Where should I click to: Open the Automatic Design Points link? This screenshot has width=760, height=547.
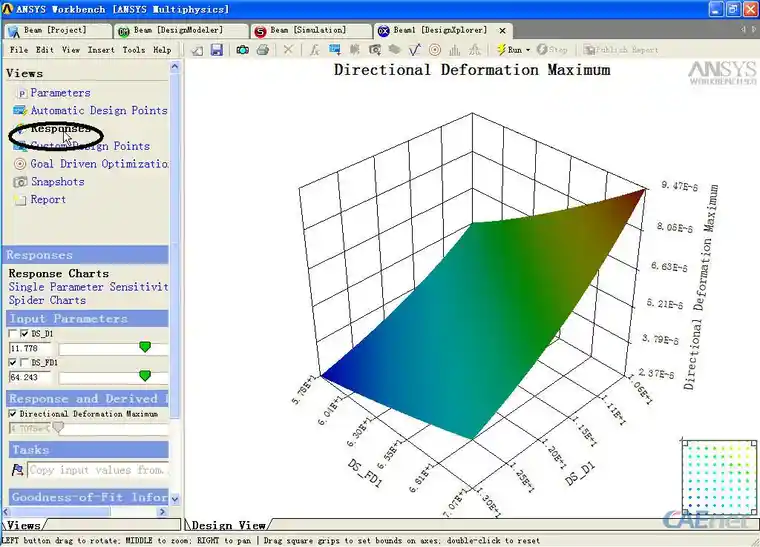[99, 110]
